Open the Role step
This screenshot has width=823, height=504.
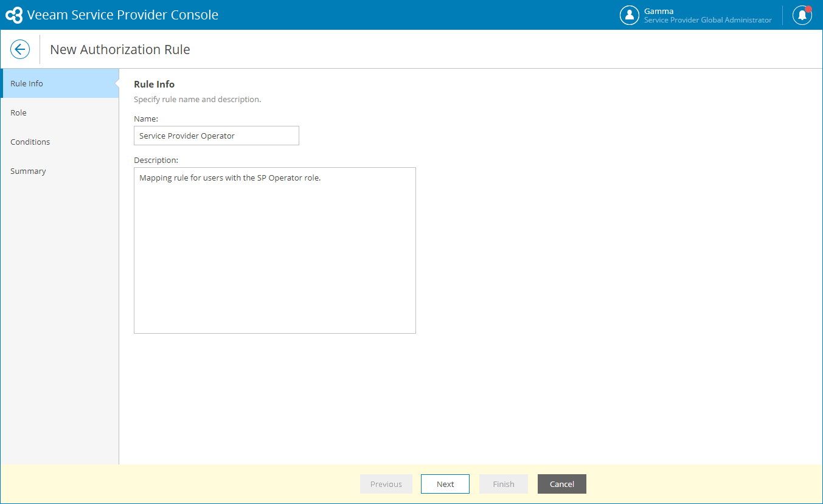click(60, 112)
